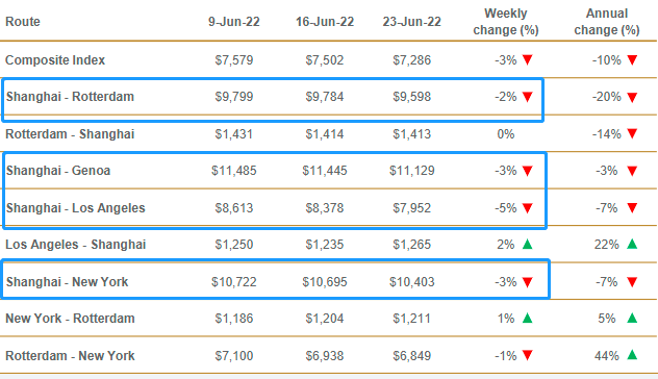Click the green arrow beside 22% annual change
This screenshot has height=379, width=658.
(632, 244)
